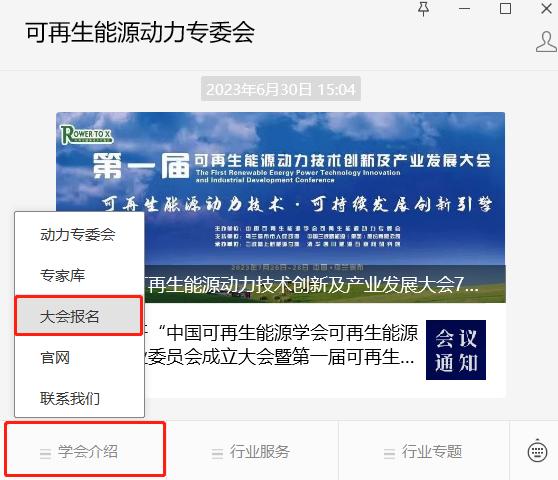Screen dimensions: 558x480
Task: Open article titled 再生能源动力技术创新及产业发展大会7
Action: tap(313, 285)
